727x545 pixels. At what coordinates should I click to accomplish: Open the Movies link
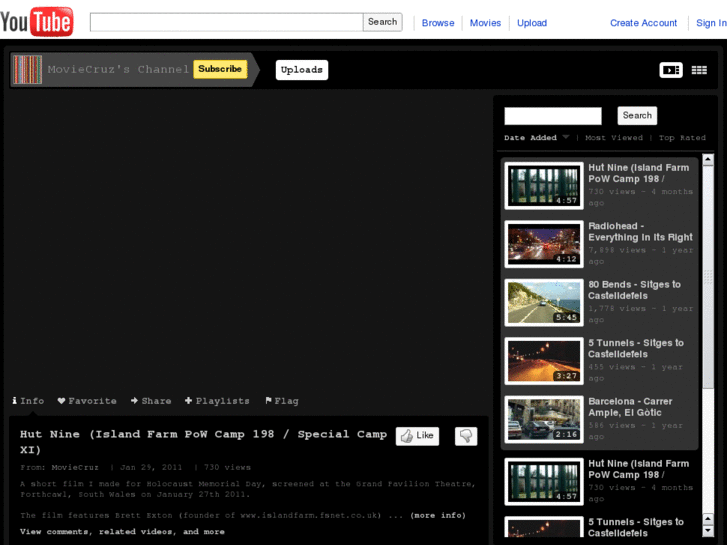(485, 23)
